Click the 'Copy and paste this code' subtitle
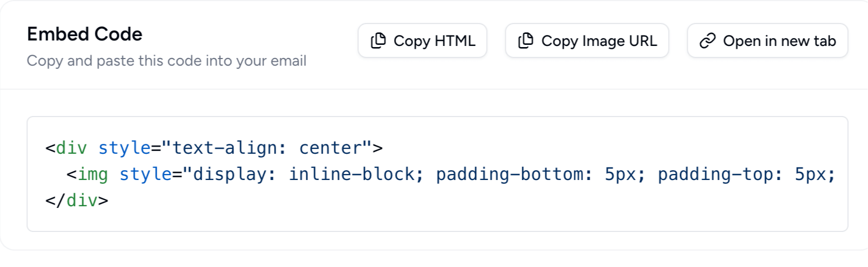This screenshot has width=868, height=267. pyautogui.click(x=166, y=61)
